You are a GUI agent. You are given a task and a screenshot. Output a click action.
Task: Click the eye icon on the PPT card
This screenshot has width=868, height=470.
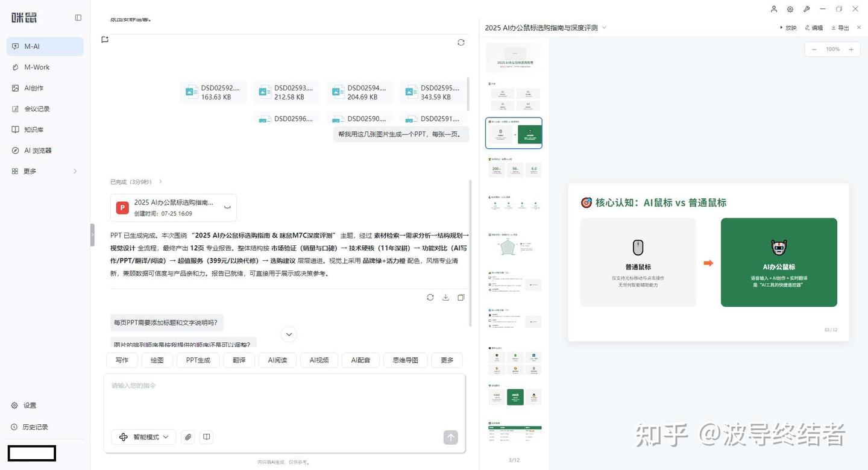pos(227,207)
